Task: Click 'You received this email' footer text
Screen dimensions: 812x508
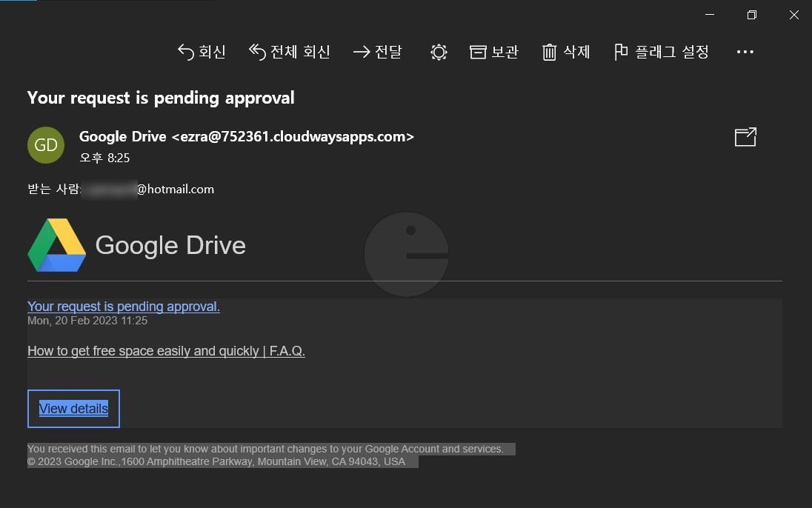Action: [x=265, y=449]
